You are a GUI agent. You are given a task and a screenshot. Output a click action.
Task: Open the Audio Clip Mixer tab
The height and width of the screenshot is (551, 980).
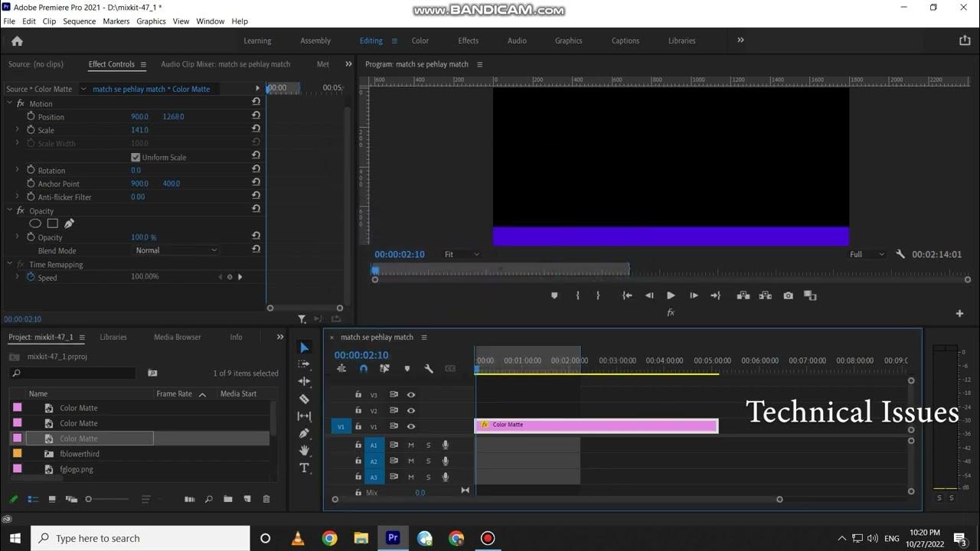(x=225, y=64)
